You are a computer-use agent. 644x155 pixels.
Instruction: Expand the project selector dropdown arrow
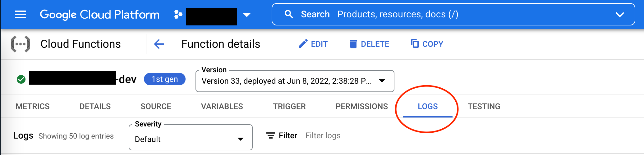pyautogui.click(x=247, y=15)
